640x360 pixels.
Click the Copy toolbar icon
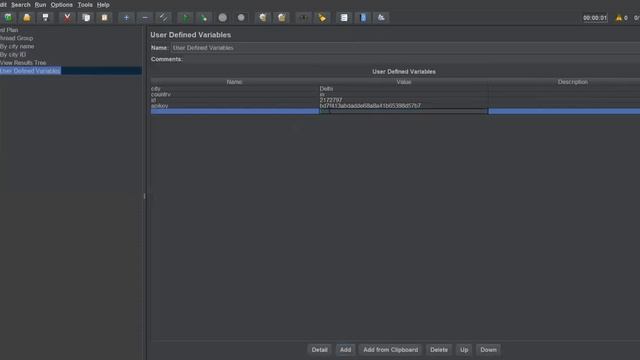pyautogui.click(x=86, y=18)
